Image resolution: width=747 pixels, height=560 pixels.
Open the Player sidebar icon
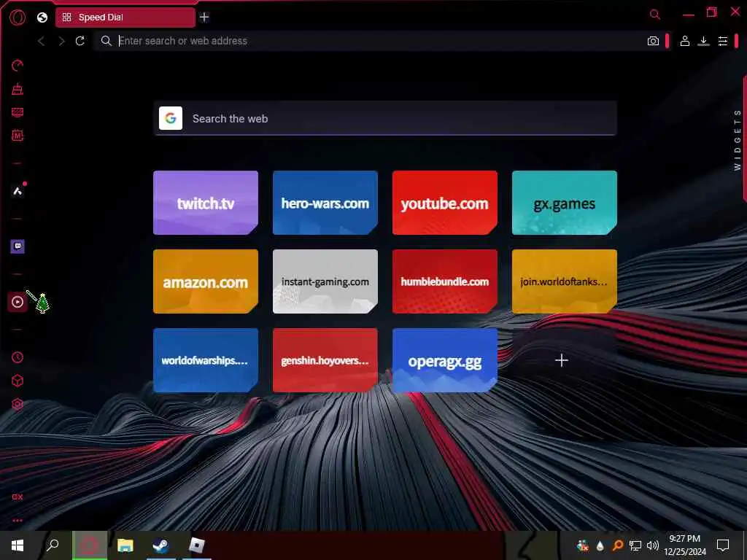tap(18, 302)
